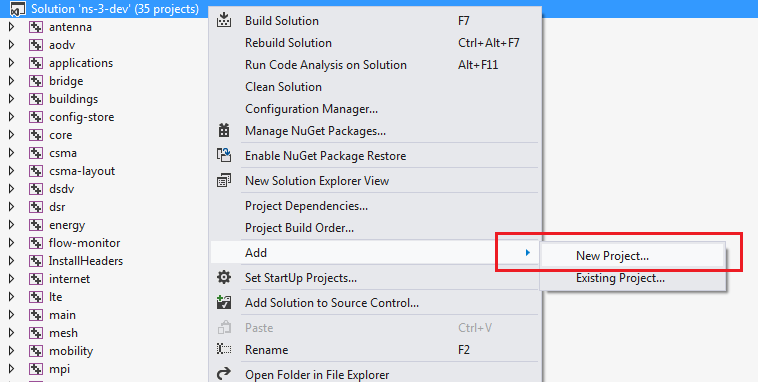Expand the core project tree arrow

[12, 135]
